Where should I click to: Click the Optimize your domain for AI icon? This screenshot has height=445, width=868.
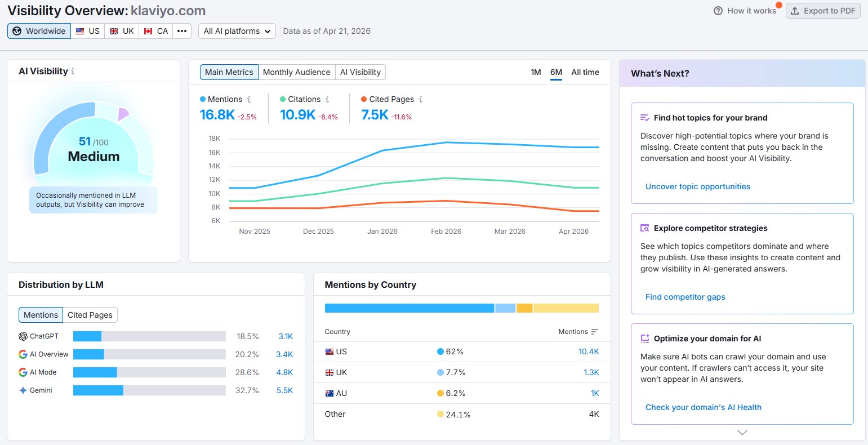[645, 339]
